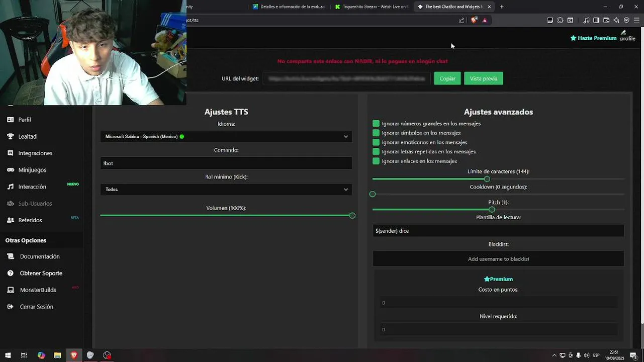Click the Cooldown slider handle

373,194
